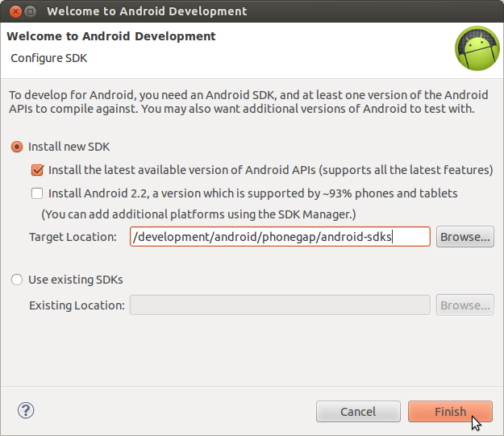
Task: Check the Install Android 2.2 option
Action: (x=37, y=193)
